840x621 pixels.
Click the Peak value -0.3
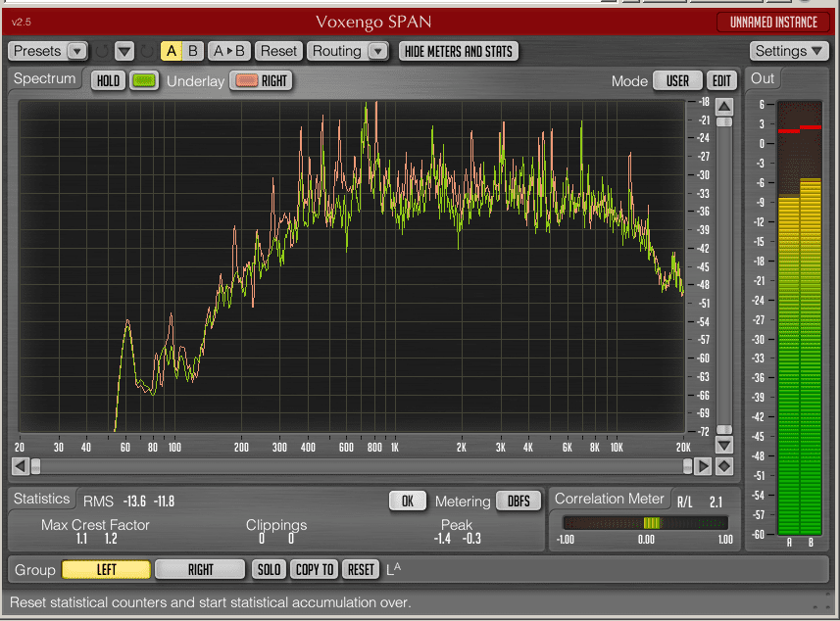(471, 539)
